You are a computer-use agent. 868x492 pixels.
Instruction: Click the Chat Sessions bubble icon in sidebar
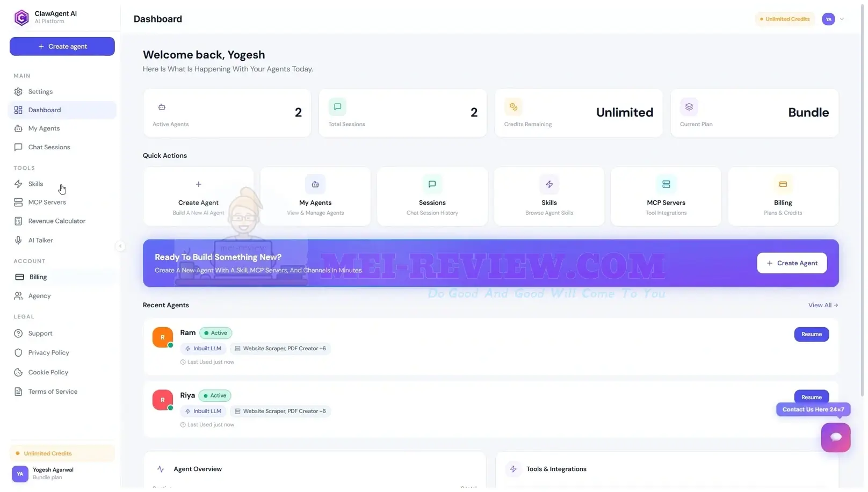click(x=18, y=147)
